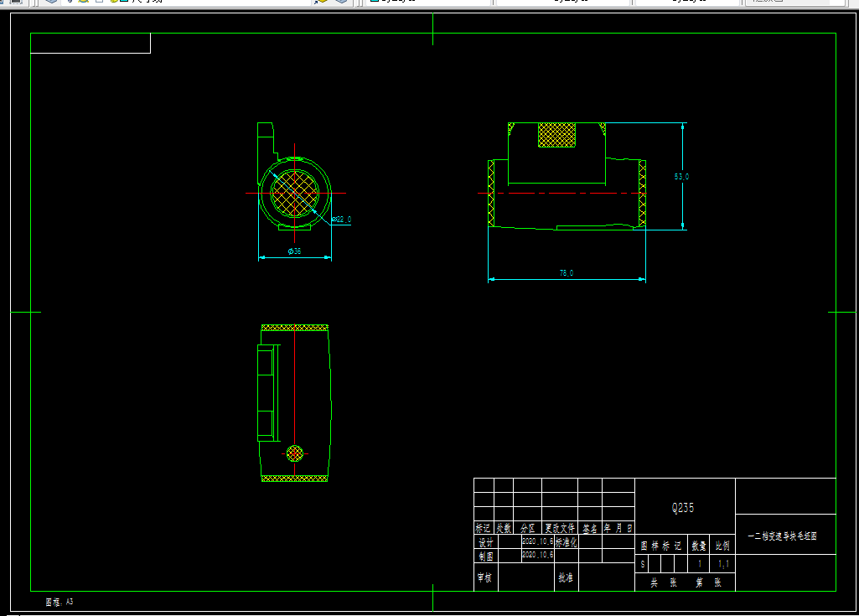
Task: Select the 更改文件 header cell
Action: point(560,528)
